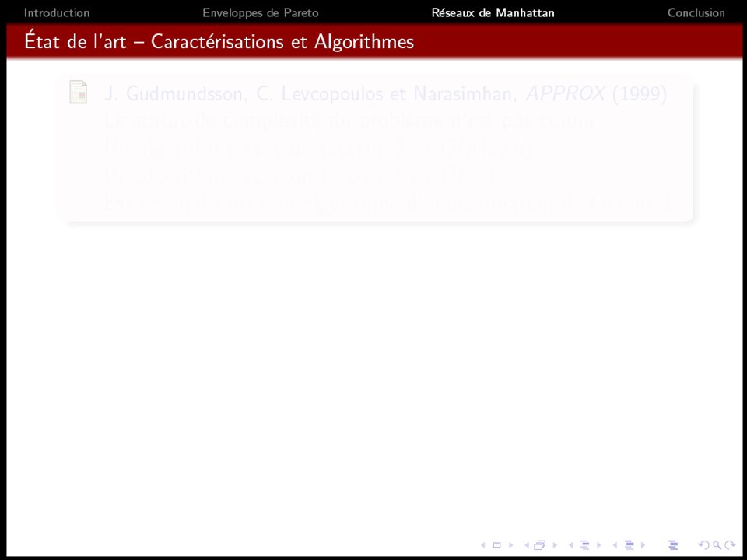Go to next section arrow
Screen dimensions: 747x560
click(644, 545)
